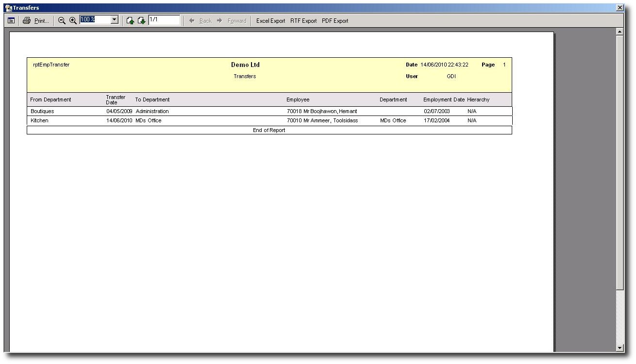Zoom in with the magnifier plus icon

(x=73, y=20)
